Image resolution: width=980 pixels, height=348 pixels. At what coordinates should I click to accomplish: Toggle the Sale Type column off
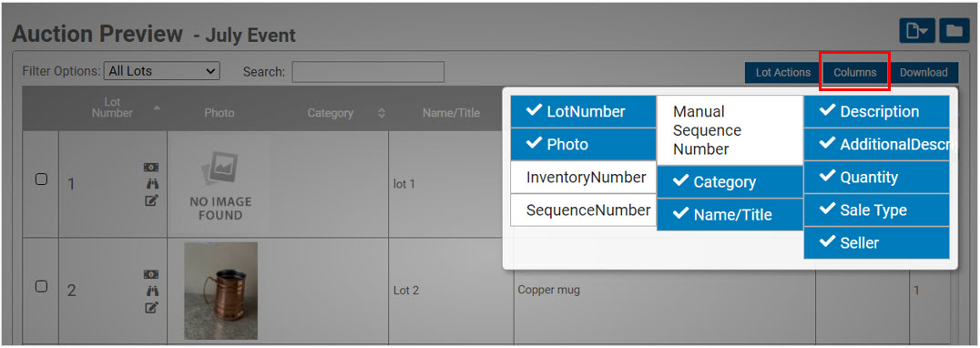click(877, 210)
